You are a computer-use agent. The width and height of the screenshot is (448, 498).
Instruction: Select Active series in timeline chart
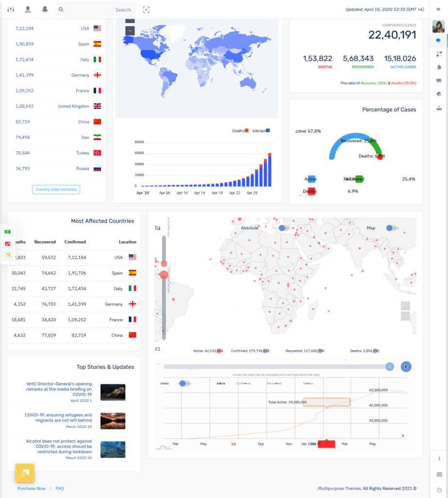tap(221, 383)
